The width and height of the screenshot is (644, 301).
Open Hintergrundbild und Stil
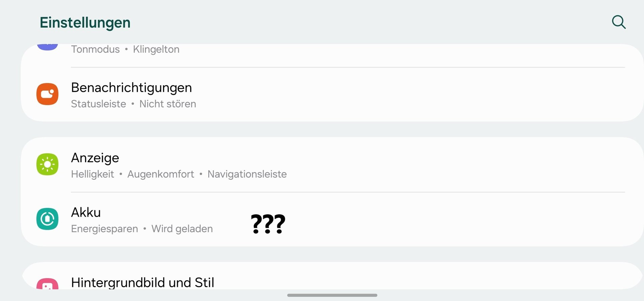tap(143, 283)
